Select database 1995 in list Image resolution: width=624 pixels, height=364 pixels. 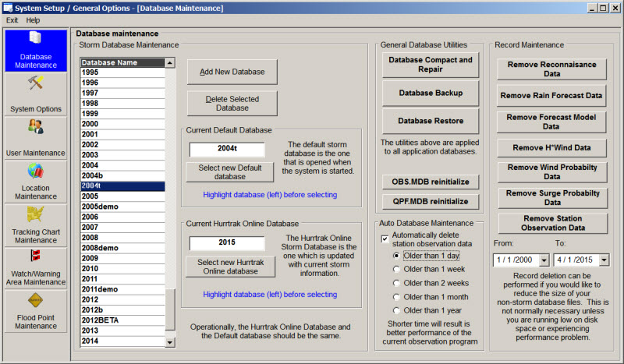click(122, 72)
